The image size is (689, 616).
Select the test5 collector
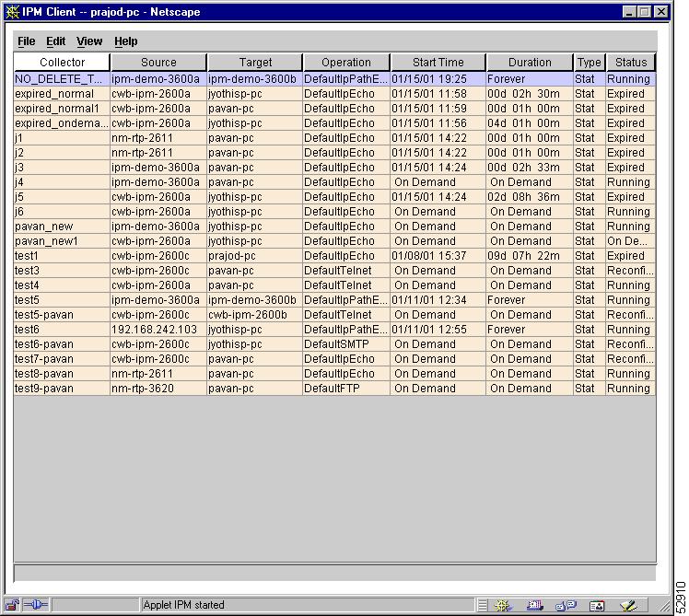(334, 300)
